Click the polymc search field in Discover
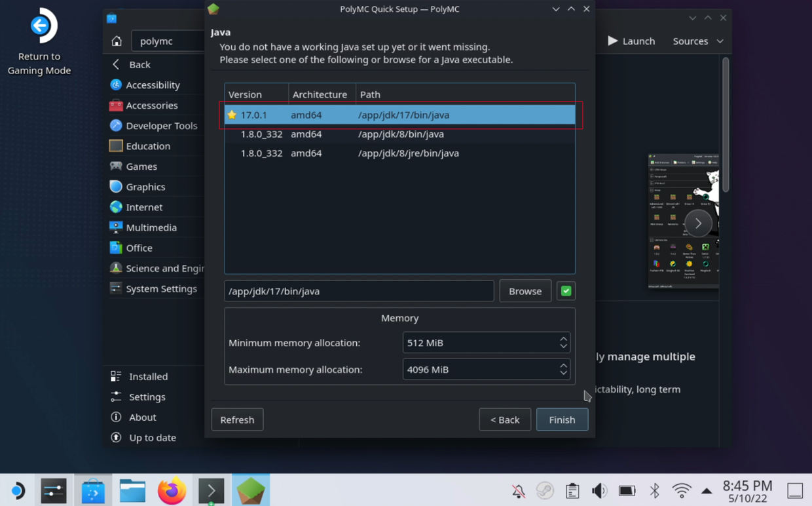Image resolution: width=812 pixels, height=506 pixels. [168, 41]
